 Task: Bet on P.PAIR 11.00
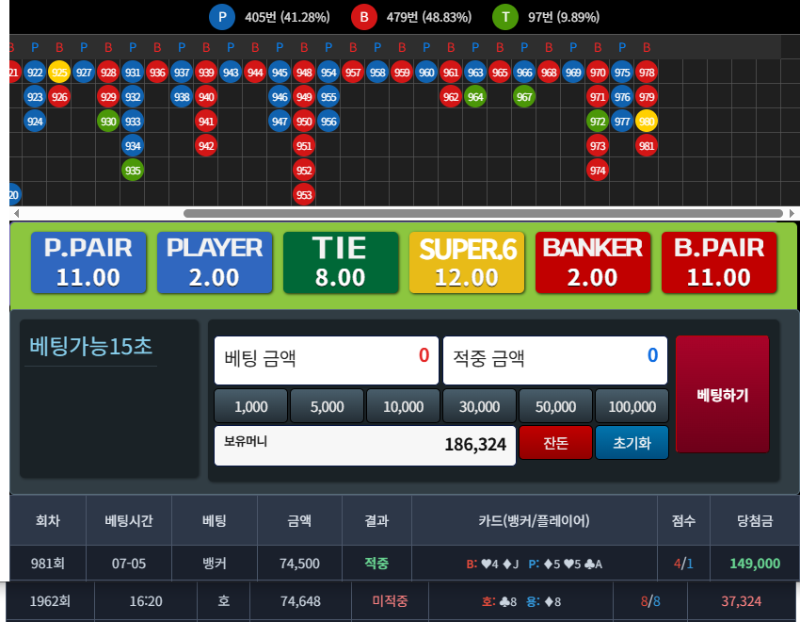[x=88, y=262]
